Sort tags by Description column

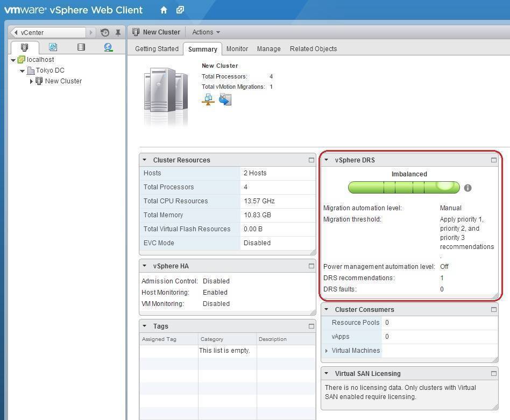pyautogui.click(x=286, y=339)
